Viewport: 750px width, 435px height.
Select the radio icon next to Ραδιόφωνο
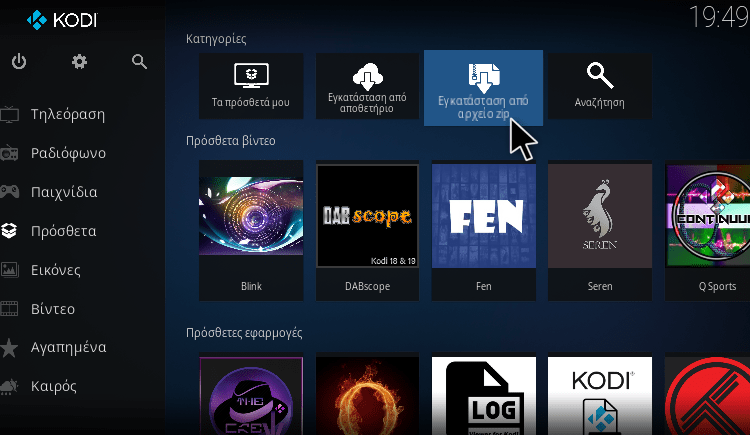10,154
